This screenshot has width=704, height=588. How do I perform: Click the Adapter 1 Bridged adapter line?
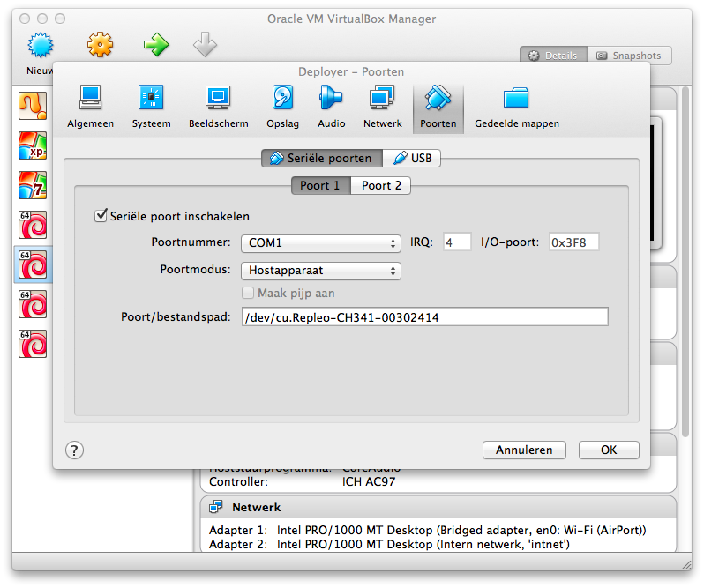pos(427,530)
